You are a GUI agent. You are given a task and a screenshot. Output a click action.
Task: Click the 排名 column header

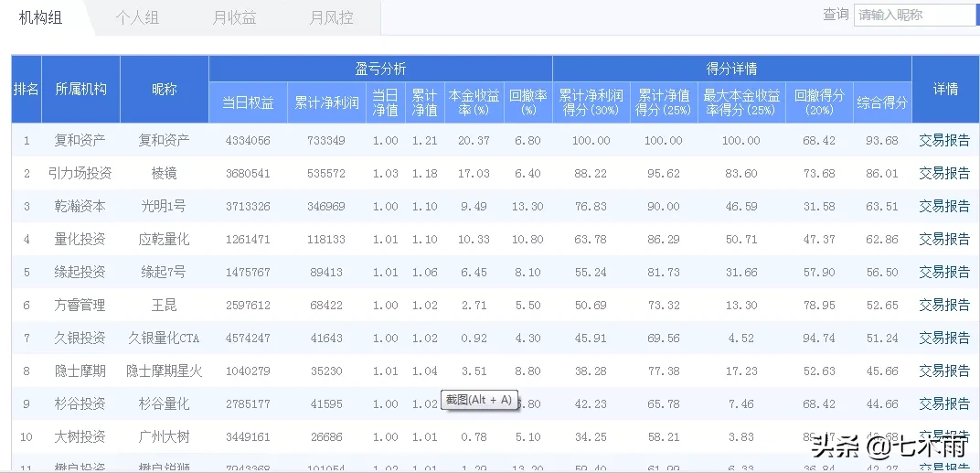(x=26, y=89)
